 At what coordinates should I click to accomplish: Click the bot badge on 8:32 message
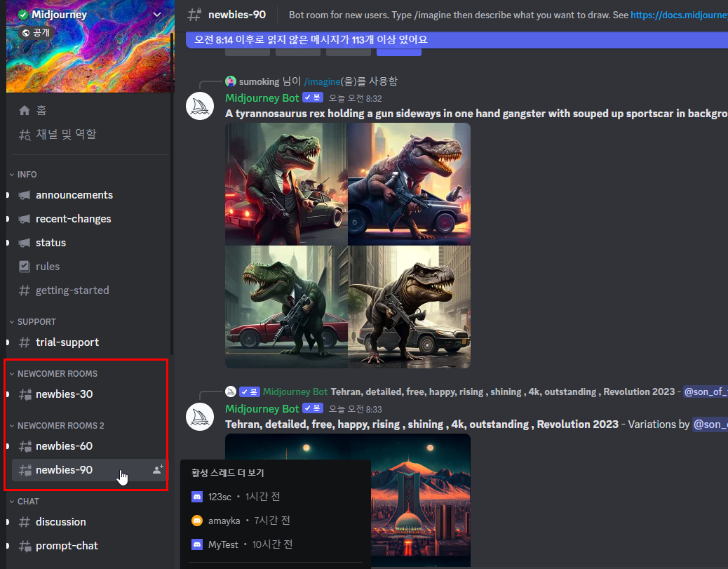(x=313, y=98)
